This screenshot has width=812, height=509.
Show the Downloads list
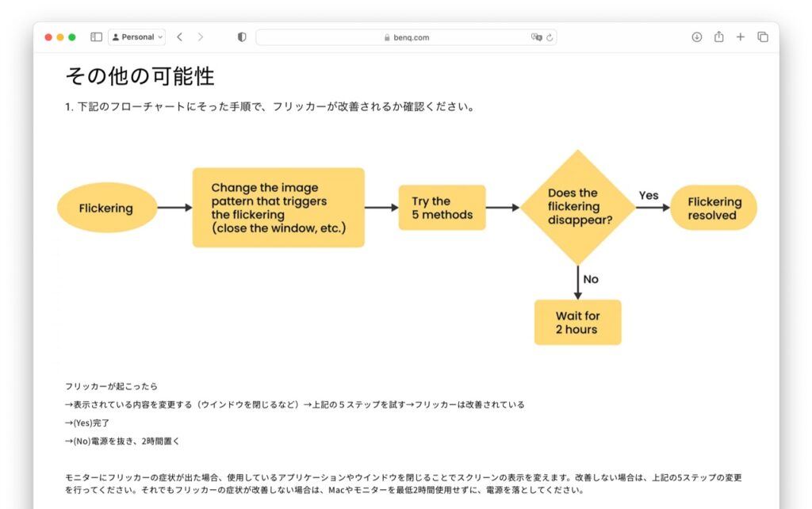697,36
